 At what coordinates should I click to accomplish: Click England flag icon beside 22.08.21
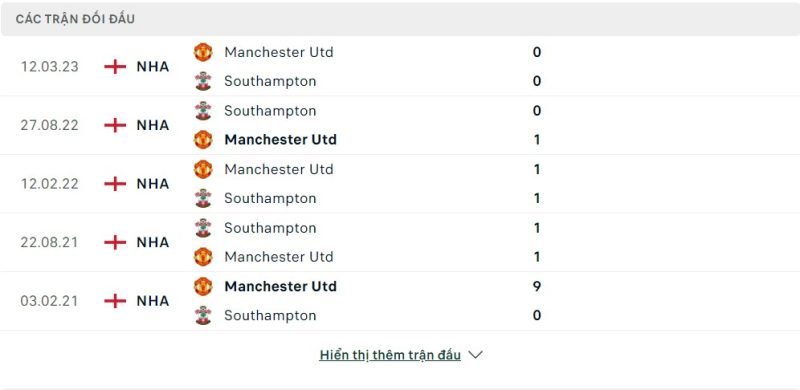click(x=115, y=242)
